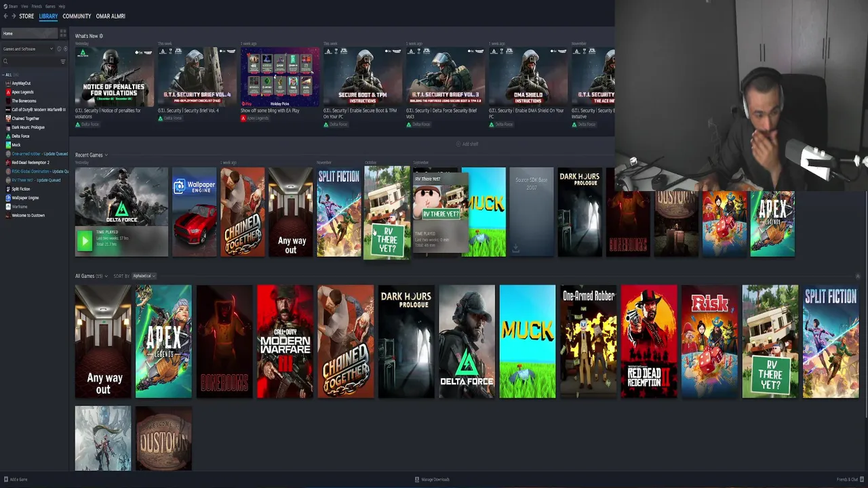Image resolution: width=868 pixels, height=488 pixels.
Task: Open Red Dead Redemption II cover in All Games
Action: (649, 341)
